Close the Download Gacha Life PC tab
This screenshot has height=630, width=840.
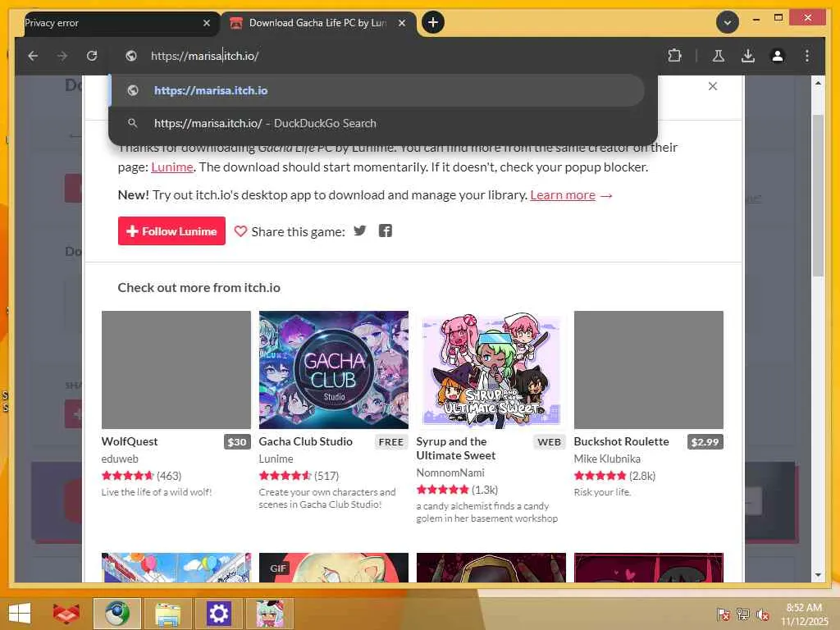tap(402, 23)
